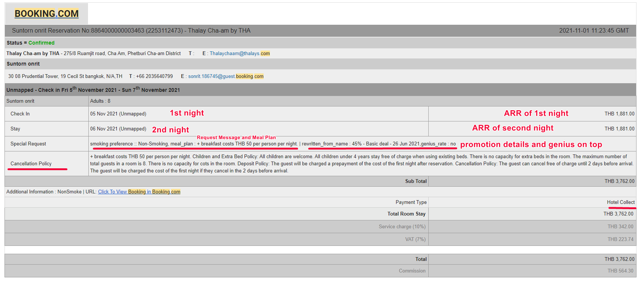Select the 'Total Room Stay' label
The width and height of the screenshot is (644, 283).
tap(407, 214)
